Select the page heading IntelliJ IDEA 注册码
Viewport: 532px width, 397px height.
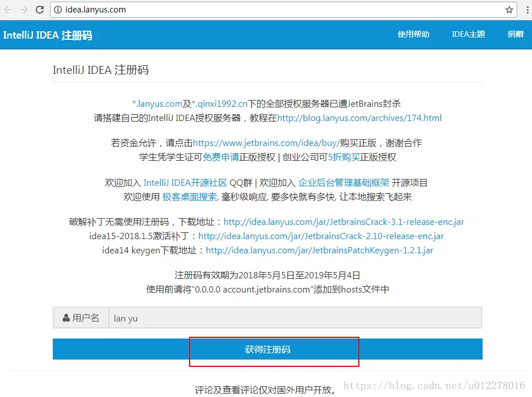(x=100, y=70)
